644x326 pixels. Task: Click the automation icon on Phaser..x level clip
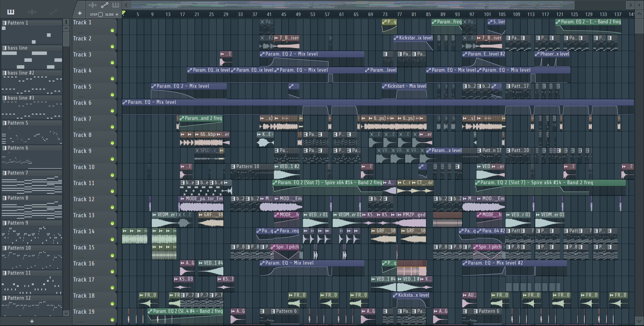coord(537,54)
